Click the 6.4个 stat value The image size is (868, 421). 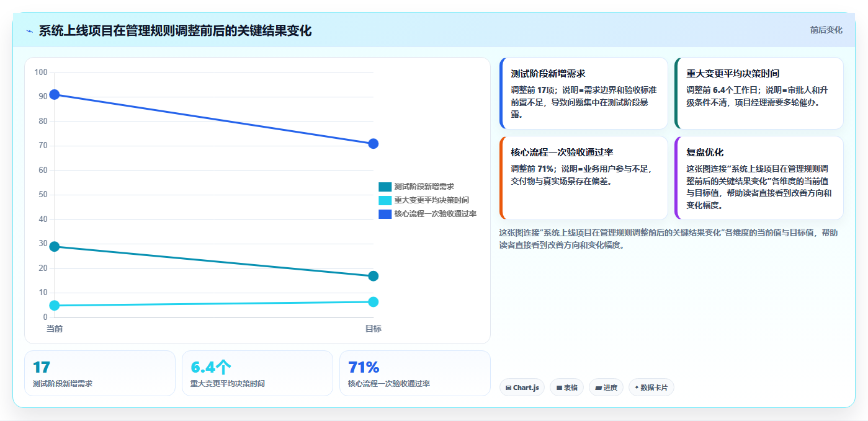pyautogui.click(x=211, y=368)
